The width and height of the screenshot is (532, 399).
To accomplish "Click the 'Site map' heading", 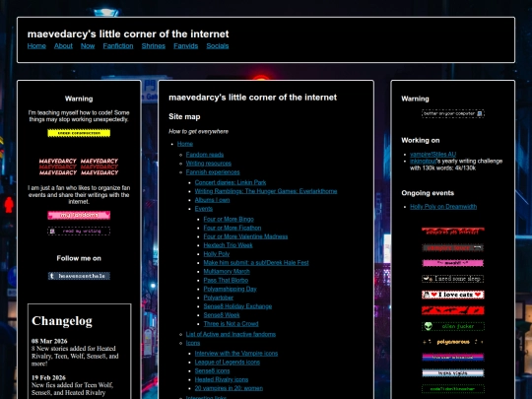I will pos(184,116).
